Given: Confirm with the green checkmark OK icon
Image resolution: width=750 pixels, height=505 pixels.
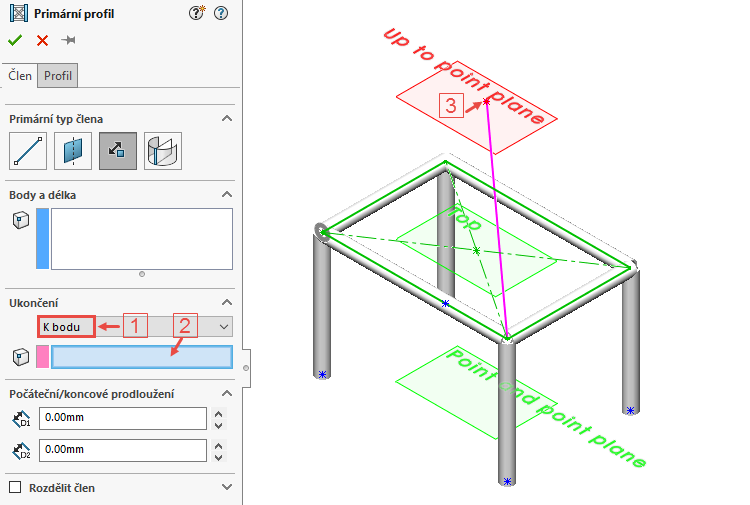Looking at the screenshot, I should point(15,40).
